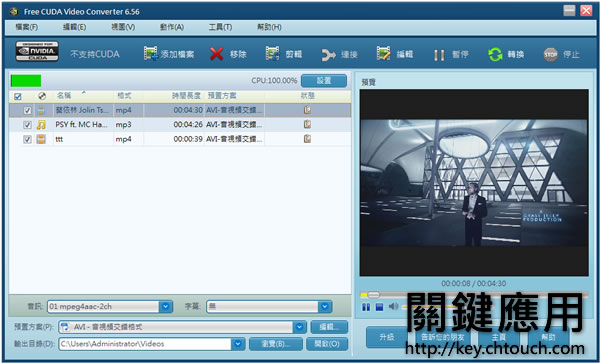Click the status icon for the ttt row

click(x=307, y=139)
